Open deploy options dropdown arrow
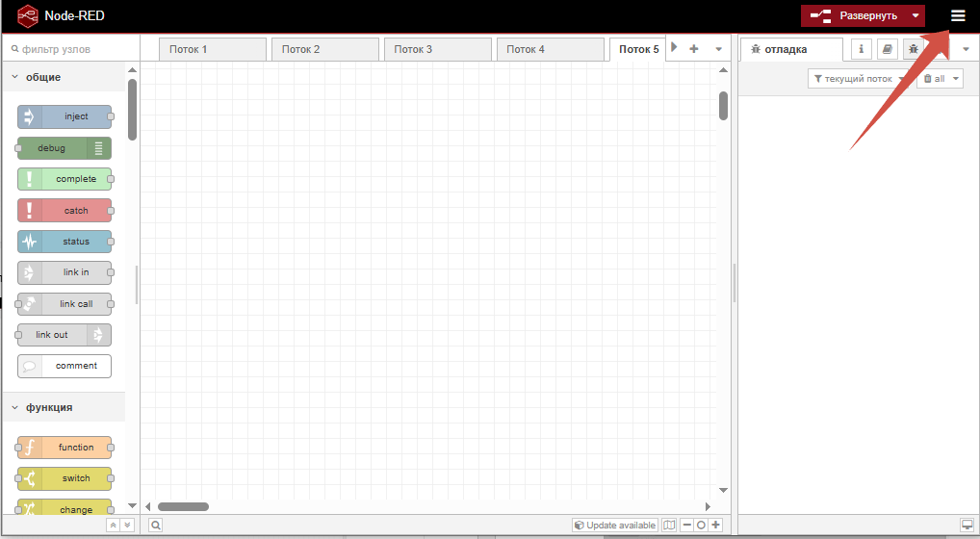The height and width of the screenshot is (539, 980). 916,15
